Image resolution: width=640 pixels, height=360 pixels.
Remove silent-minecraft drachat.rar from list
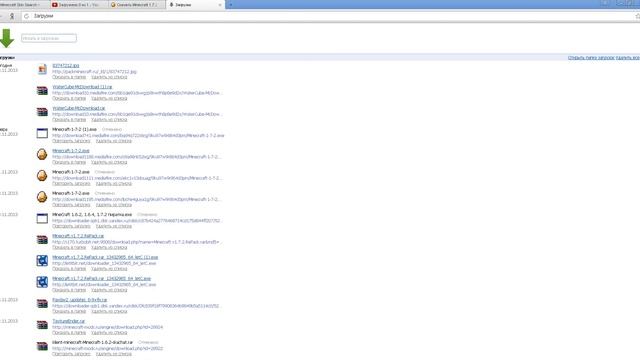pyautogui.click(x=114, y=354)
